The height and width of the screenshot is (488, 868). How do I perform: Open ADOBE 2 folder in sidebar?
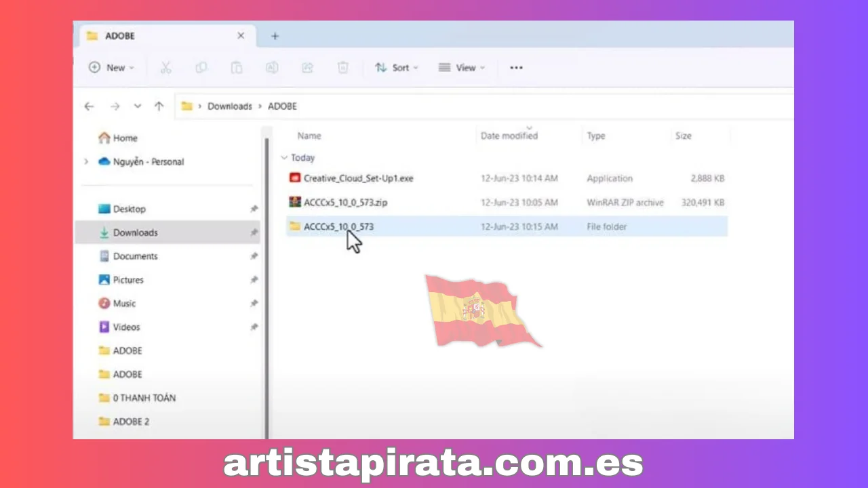tap(124, 422)
